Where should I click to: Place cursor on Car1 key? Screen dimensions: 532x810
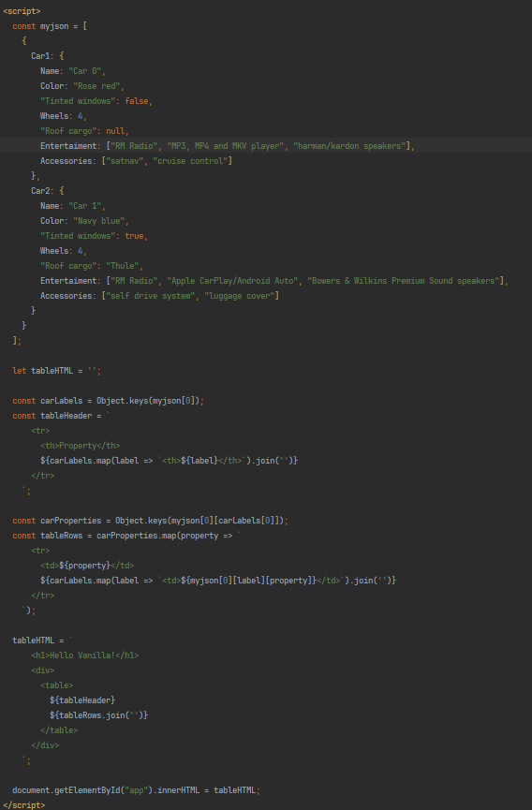pyautogui.click(x=40, y=56)
